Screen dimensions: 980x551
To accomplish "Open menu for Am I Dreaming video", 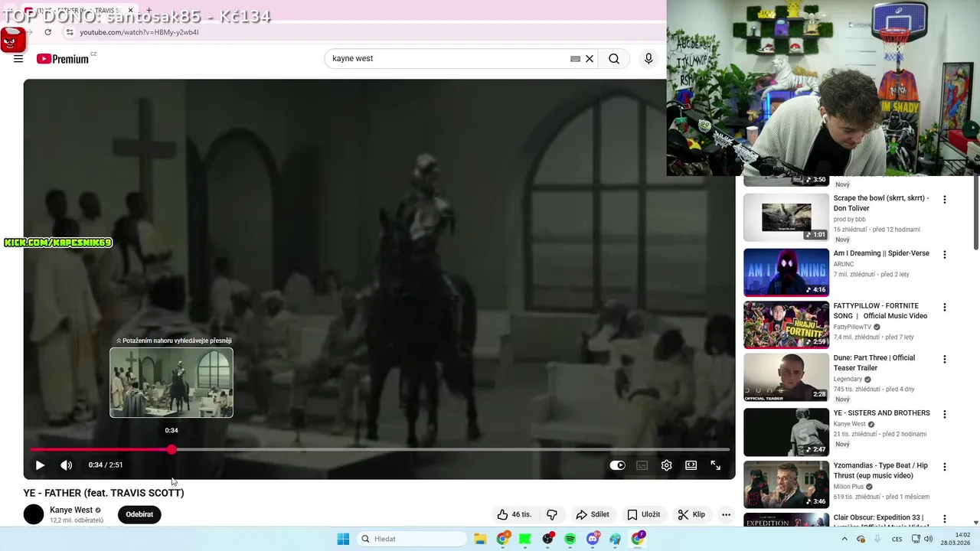I will point(944,255).
